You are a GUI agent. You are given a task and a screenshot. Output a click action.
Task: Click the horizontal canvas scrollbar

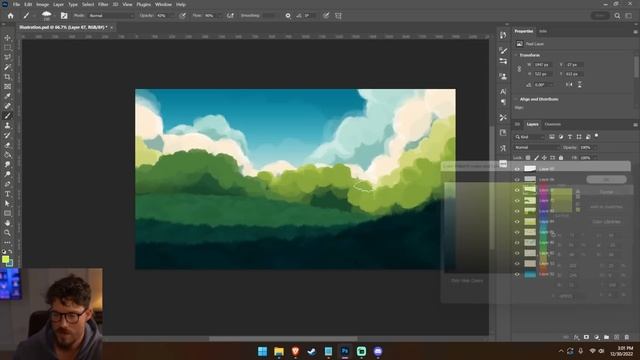click(283, 338)
